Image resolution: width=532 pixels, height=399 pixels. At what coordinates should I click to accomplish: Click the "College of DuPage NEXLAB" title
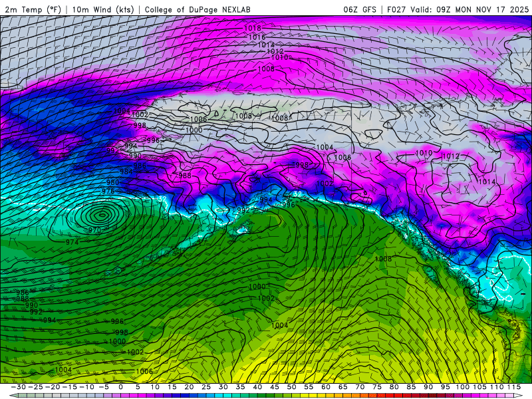[x=198, y=9]
